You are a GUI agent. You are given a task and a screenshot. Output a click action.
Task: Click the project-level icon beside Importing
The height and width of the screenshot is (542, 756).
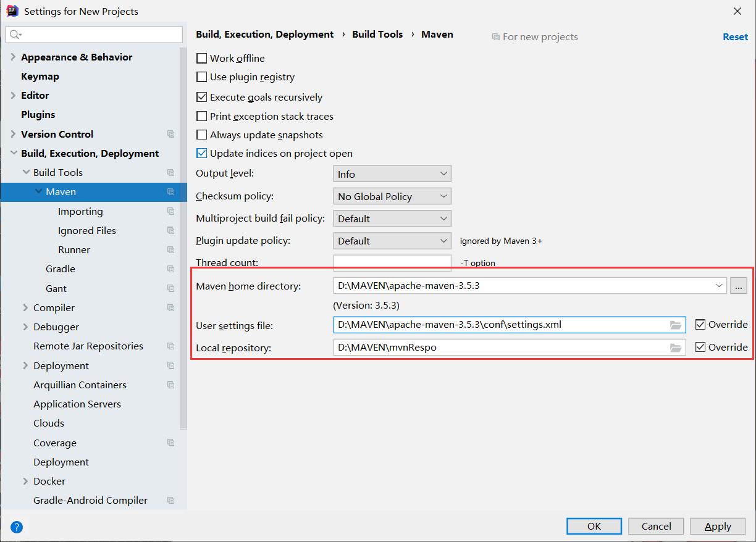click(x=171, y=211)
